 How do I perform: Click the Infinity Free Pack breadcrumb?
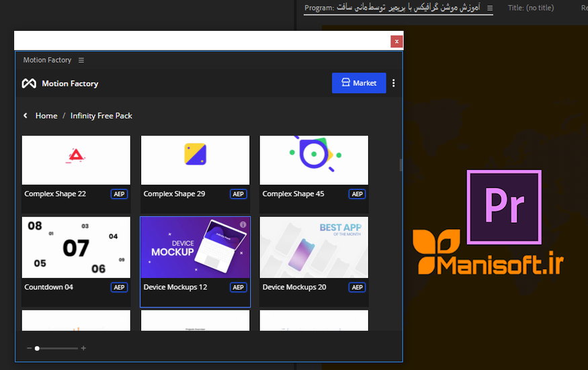101,115
